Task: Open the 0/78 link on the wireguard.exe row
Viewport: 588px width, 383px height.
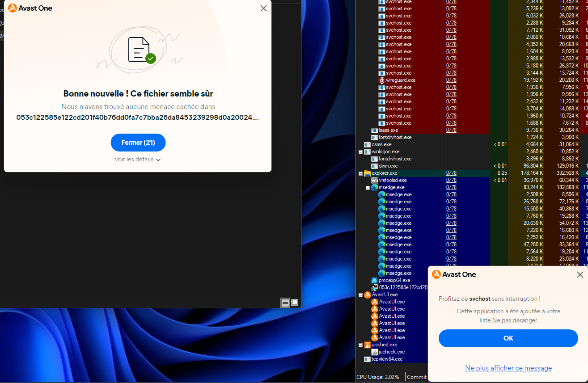Action: (451, 80)
